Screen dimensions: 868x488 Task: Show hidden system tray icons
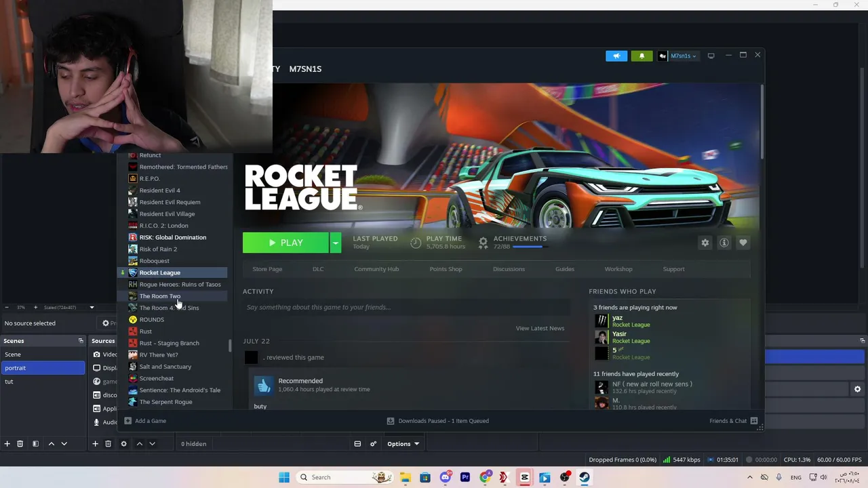tap(749, 477)
